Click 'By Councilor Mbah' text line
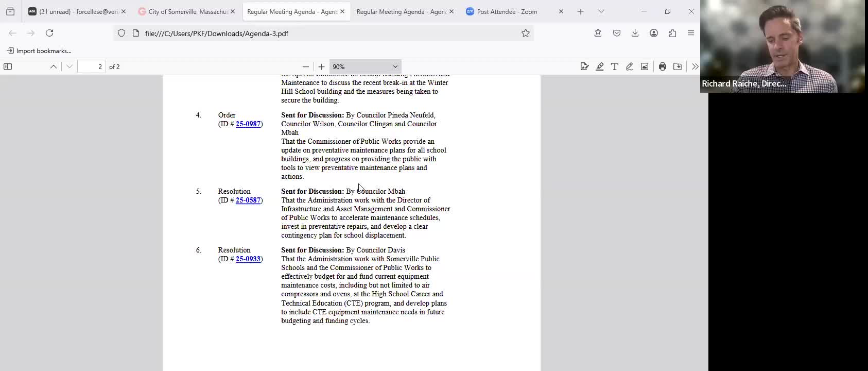Viewport: 868px width, 371px height. click(x=375, y=192)
